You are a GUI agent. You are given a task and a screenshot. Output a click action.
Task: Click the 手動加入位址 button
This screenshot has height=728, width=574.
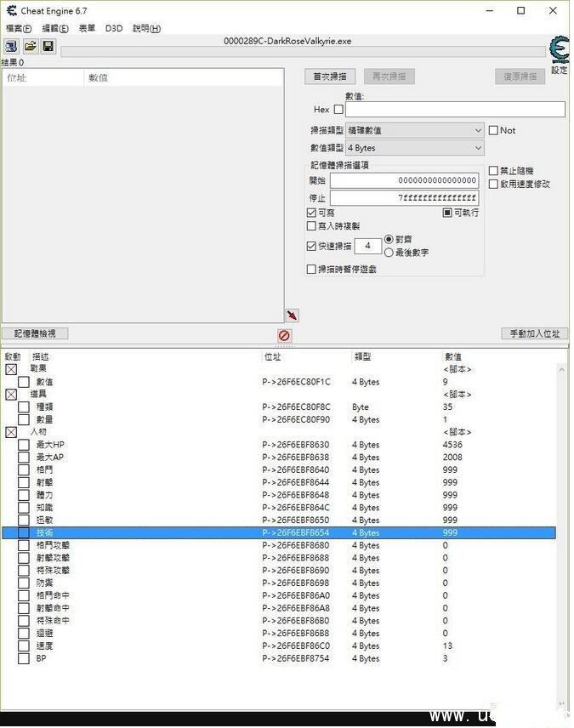(x=534, y=334)
